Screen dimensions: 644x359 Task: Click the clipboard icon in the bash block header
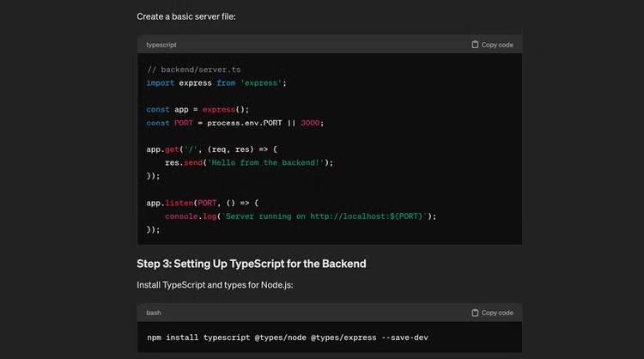click(475, 313)
